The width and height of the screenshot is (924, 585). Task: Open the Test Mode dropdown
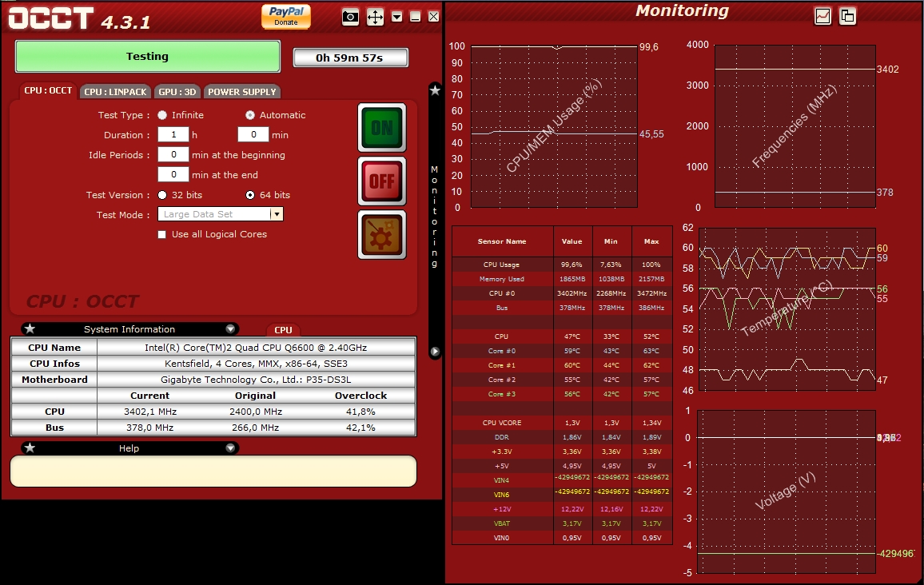[x=277, y=214]
